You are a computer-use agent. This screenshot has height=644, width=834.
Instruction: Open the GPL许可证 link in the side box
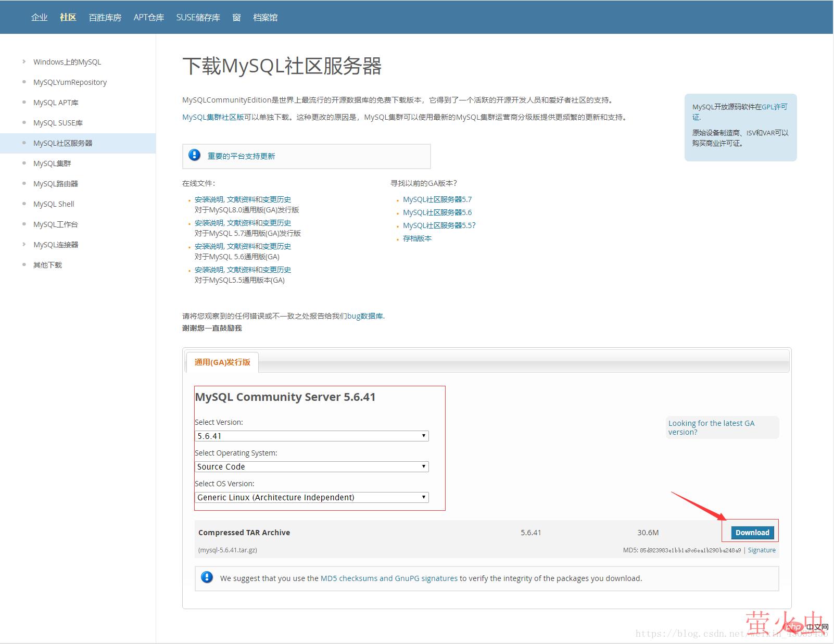[x=774, y=107]
